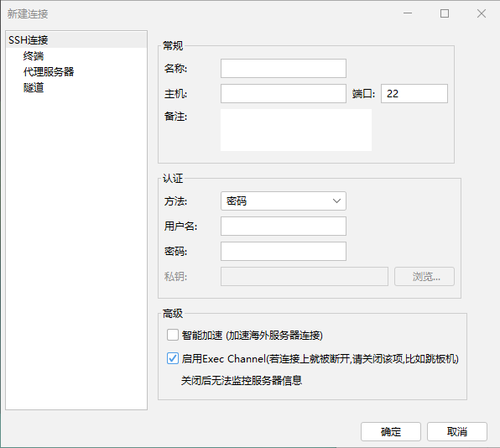The height and width of the screenshot is (448, 500).
Task: Open the 代理服务器 settings page
Action: click(49, 71)
